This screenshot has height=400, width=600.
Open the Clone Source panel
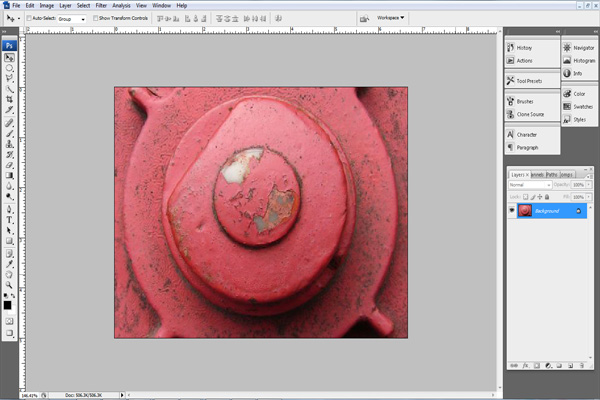tap(532, 114)
